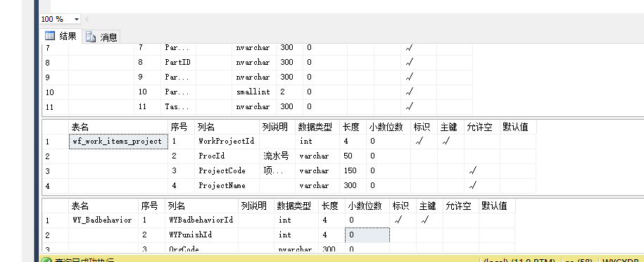Switch to the 结果 tab
This screenshot has width=644, height=262.
click(x=61, y=36)
